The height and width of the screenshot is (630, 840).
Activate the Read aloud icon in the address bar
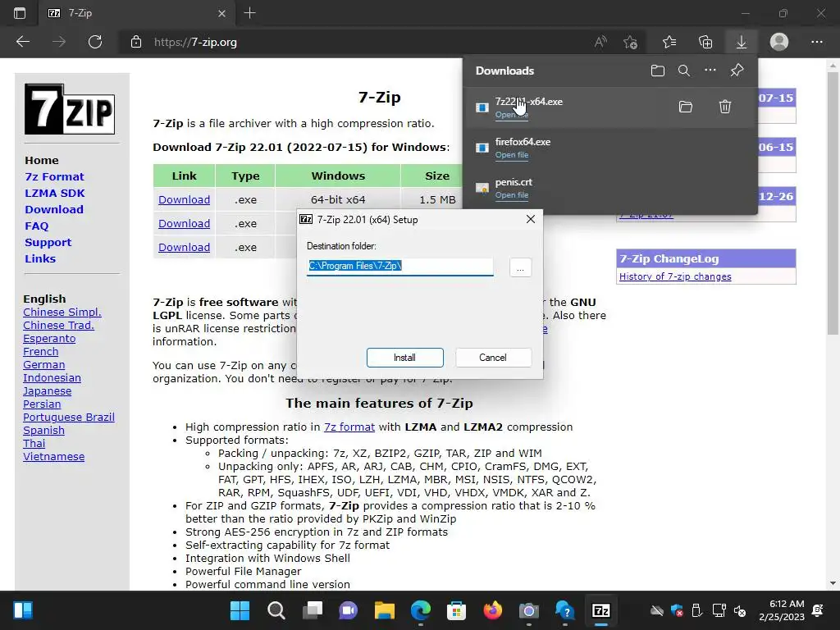click(x=600, y=42)
